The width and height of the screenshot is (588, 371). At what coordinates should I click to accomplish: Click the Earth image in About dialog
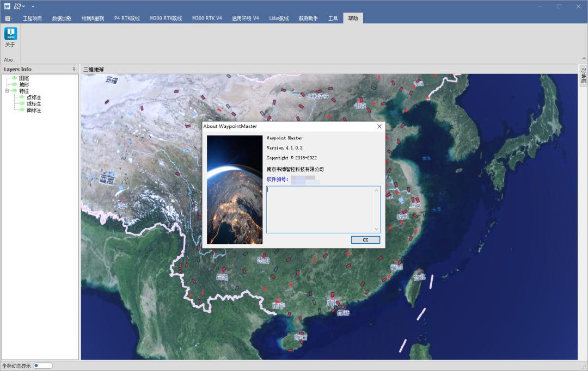[x=235, y=190]
